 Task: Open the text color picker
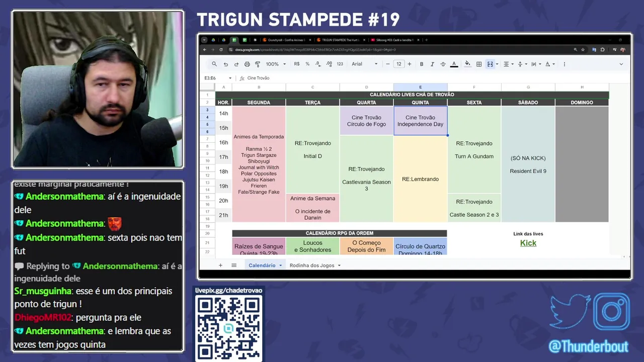(x=454, y=64)
